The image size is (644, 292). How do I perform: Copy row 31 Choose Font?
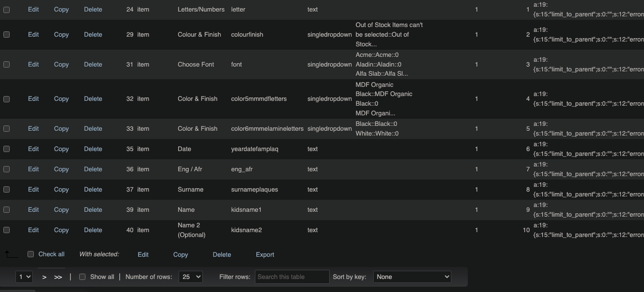(x=61, y=65)
